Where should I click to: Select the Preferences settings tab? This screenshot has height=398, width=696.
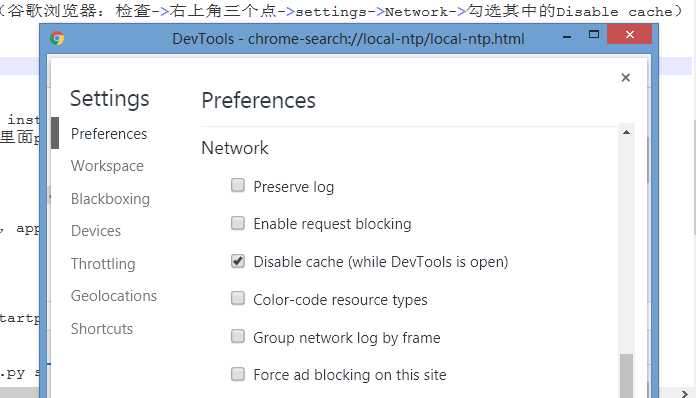coord(109,134)
